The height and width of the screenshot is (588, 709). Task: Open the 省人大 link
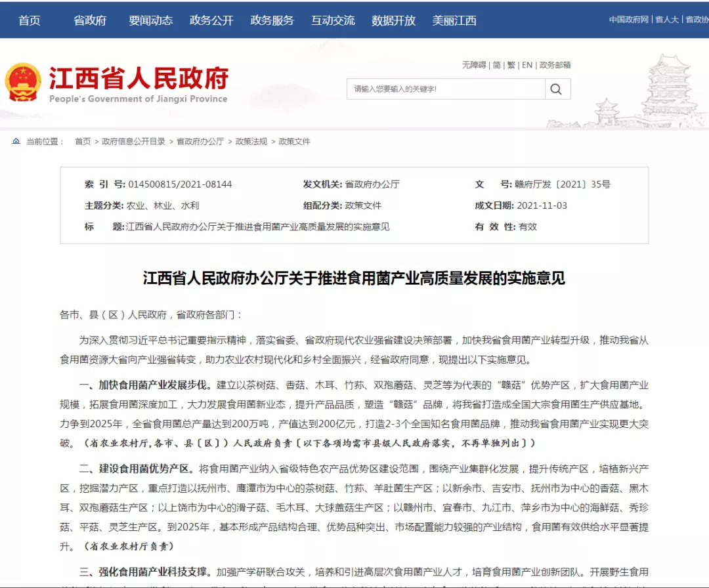667,20
